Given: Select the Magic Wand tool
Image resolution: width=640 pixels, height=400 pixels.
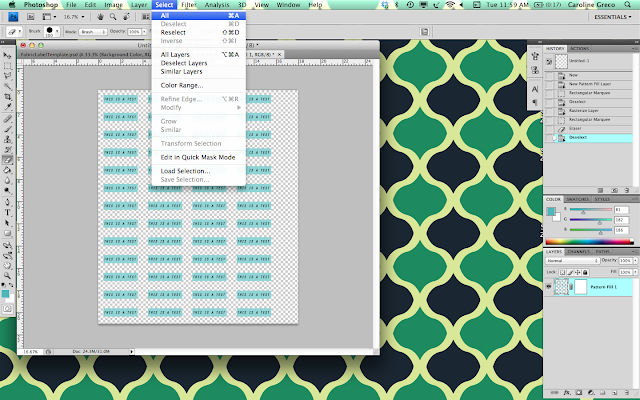Looking at the screenshot, I should click(7, 86).
